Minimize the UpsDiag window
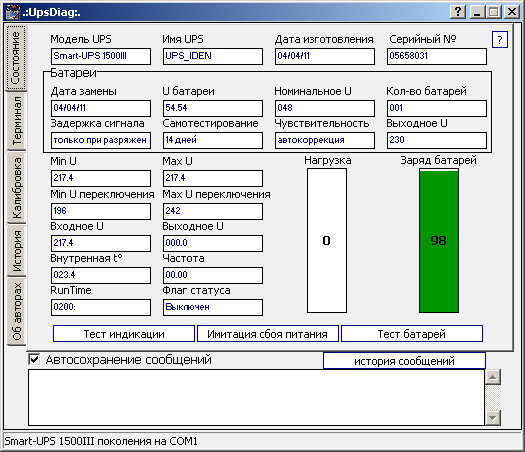This screenshot has width=525, height=452. coord(477,12)
